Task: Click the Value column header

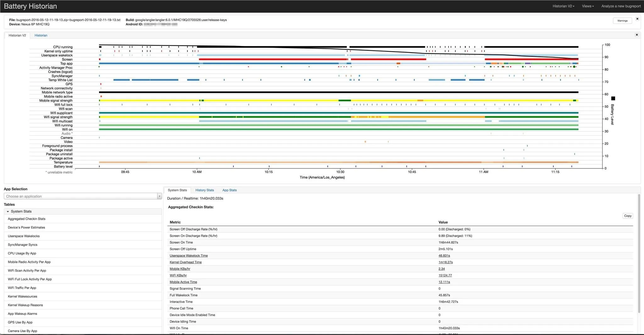Action: (x=443, y=222)
